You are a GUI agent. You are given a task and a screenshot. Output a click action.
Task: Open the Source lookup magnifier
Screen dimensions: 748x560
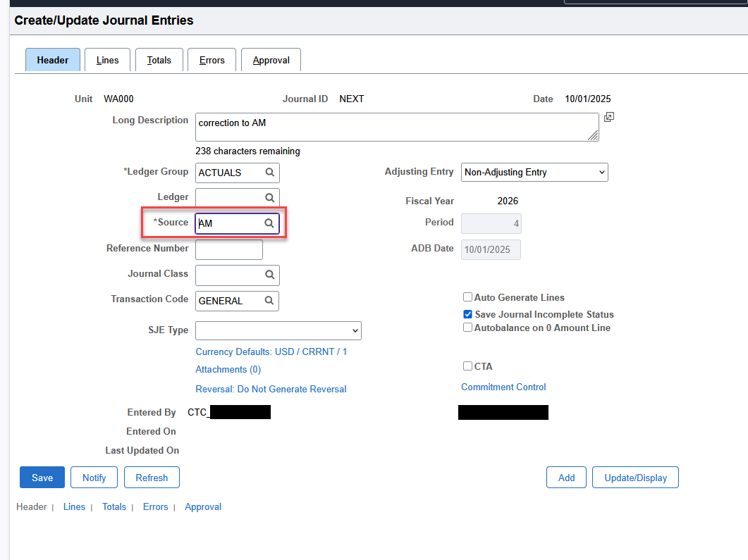269,223
